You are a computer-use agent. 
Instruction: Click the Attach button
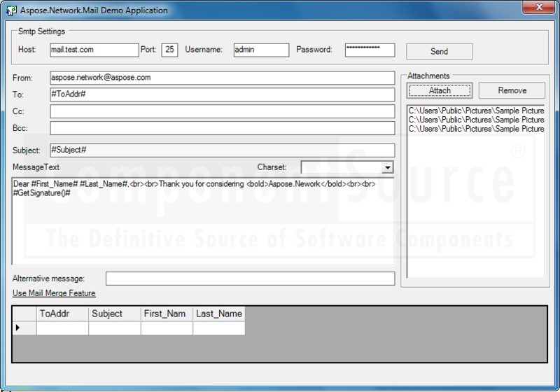(x=440, y=90)
